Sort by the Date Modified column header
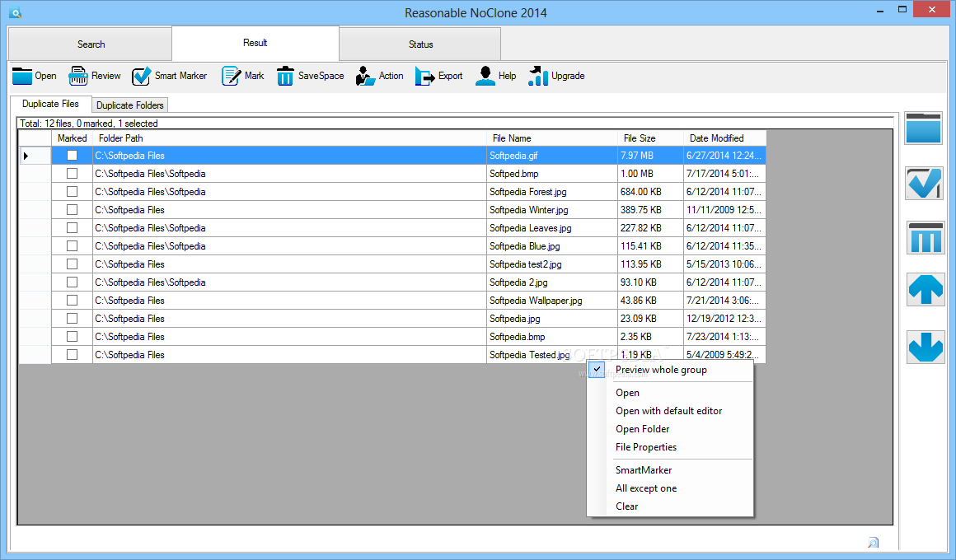This screenshot has width=956, height=560. click(724, 138)
